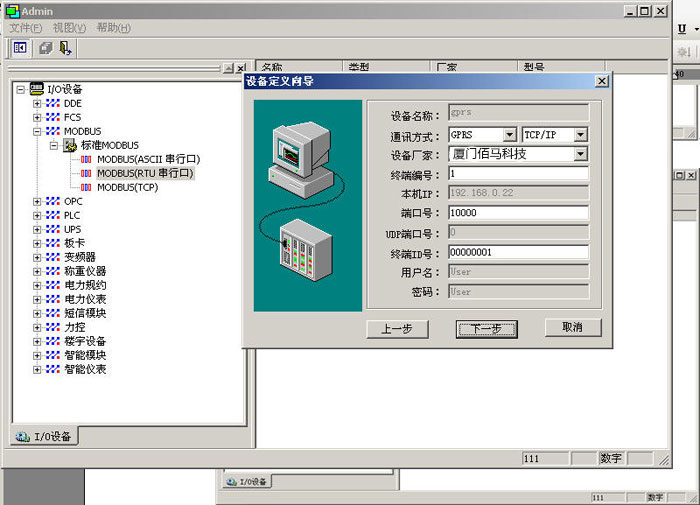Image resolution: width=700 pixels, height=505 pixels.
Task: Select MODBUS(ASCII 串行口) tree entry
Action: (x=148, y=159)
